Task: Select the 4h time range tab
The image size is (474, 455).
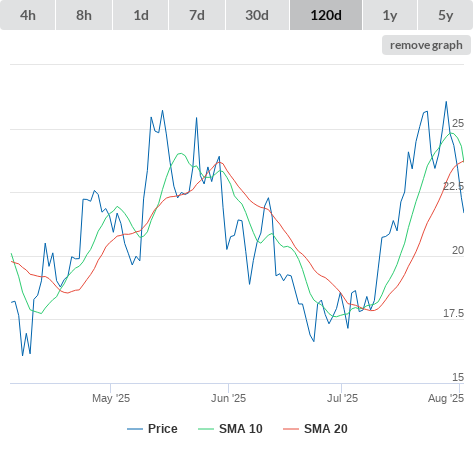Action: click(28, 15)
